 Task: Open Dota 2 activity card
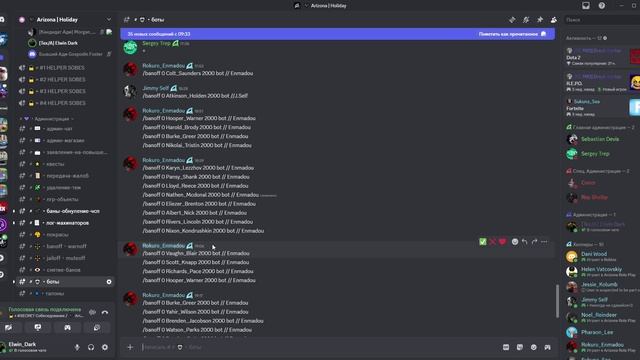602,57
